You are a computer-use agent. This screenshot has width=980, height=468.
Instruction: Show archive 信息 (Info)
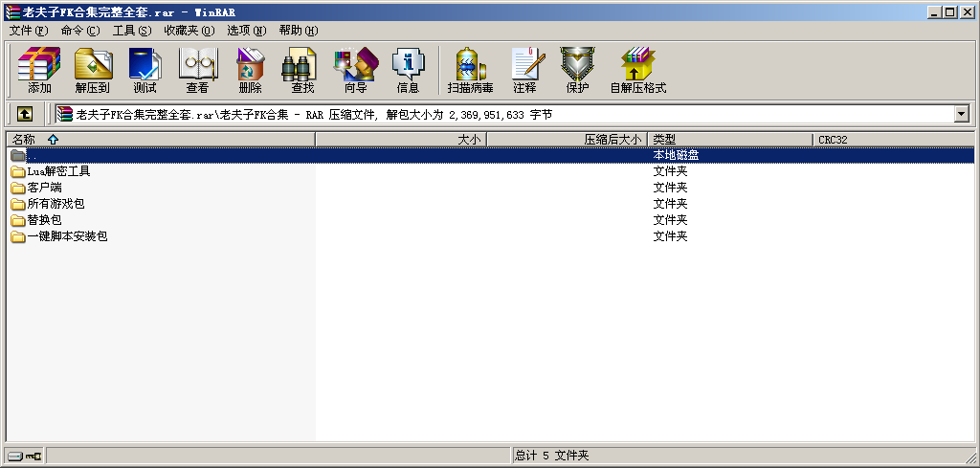(408, 70)
